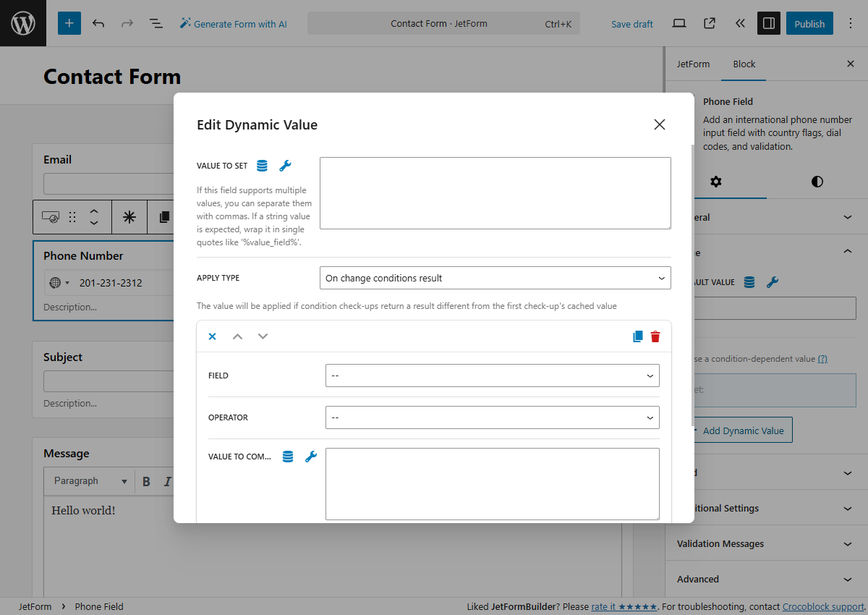Viewport: 868px width, 615px height.
Task: Click the undo arrow icon
Action: click(x=98, y=23)
